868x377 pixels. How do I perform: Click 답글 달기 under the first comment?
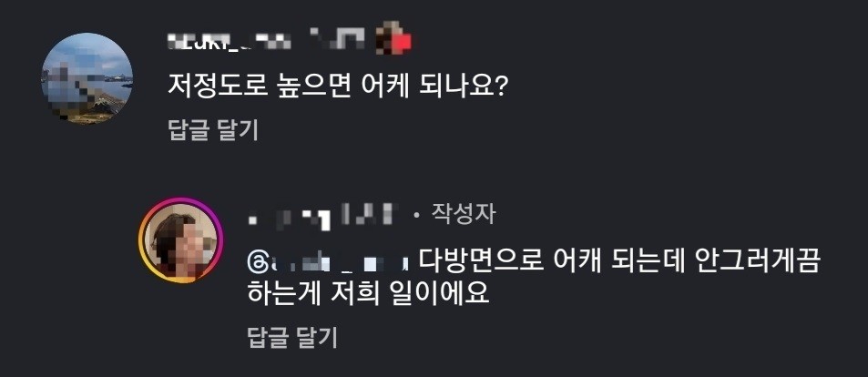tap(212, 130)
